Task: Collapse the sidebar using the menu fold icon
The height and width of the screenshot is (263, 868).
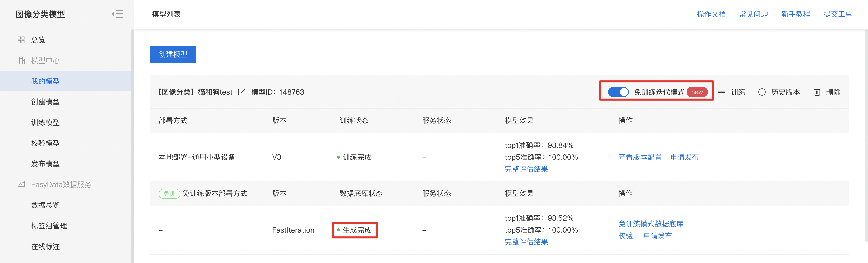Action: click(x=118, y=14)
